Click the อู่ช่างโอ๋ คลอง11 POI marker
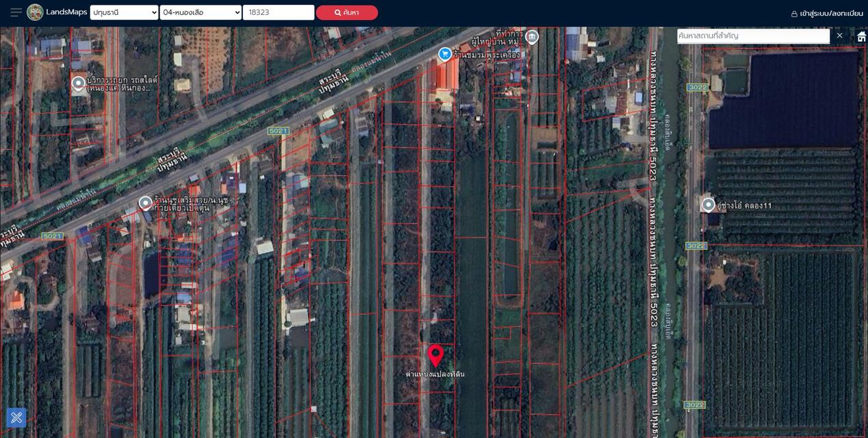Image resolution: width=868 pixels, height=438 pixels. click(707, 205)
